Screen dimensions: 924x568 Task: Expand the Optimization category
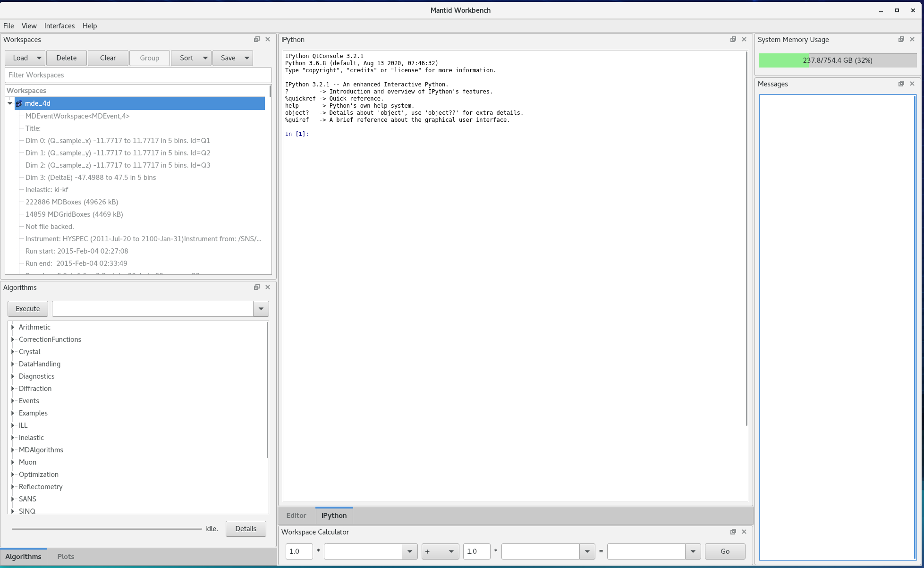pos(13,475)
